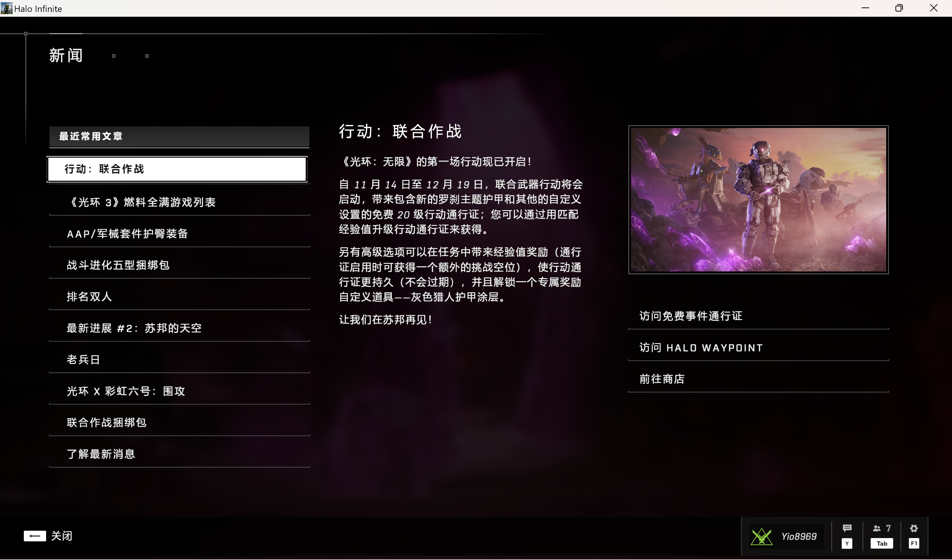
Task: Select the first page indicator dot beside 新闻
Action: coord(114,56)
